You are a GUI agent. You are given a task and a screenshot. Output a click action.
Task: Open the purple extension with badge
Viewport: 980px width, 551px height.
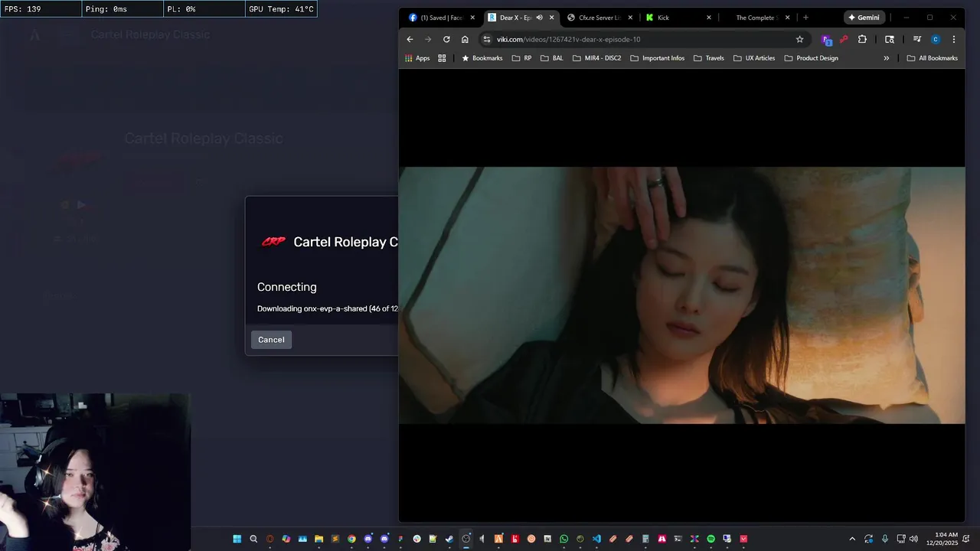826,40
